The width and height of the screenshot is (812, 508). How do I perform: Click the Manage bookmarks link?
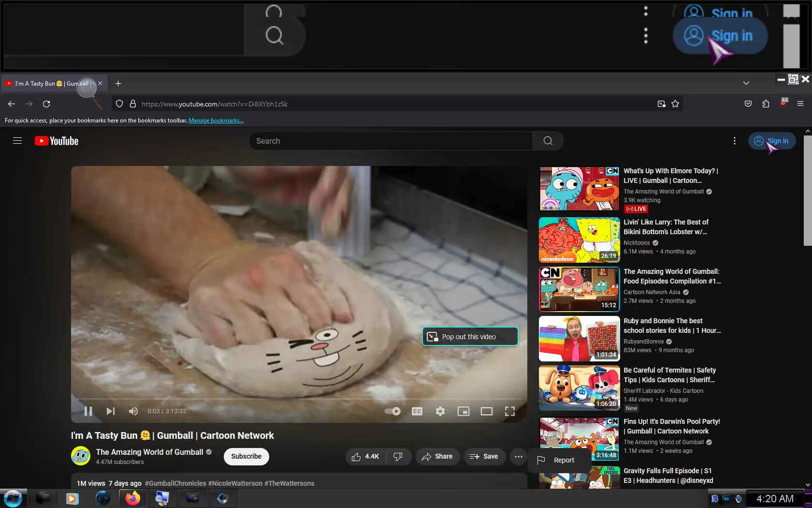click(x=216, y=120)
